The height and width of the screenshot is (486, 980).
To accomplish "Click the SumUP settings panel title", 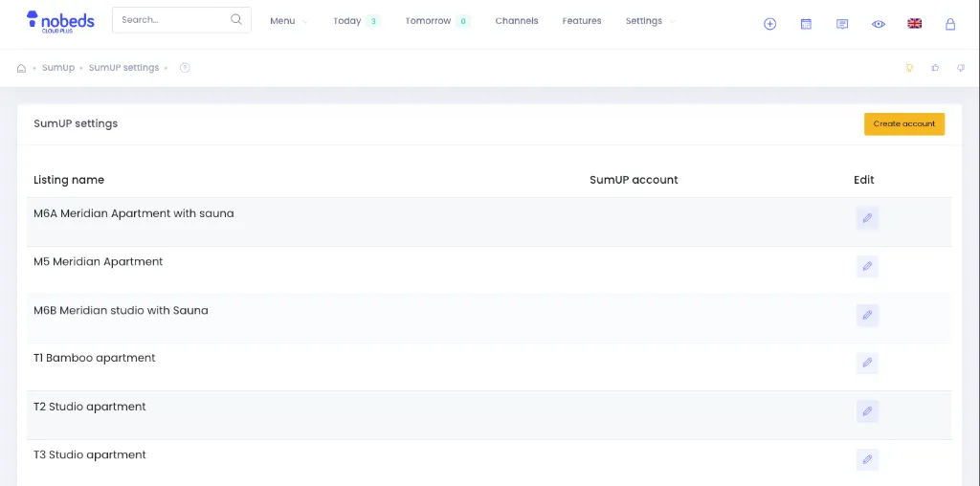I will (x=76, y=123).
